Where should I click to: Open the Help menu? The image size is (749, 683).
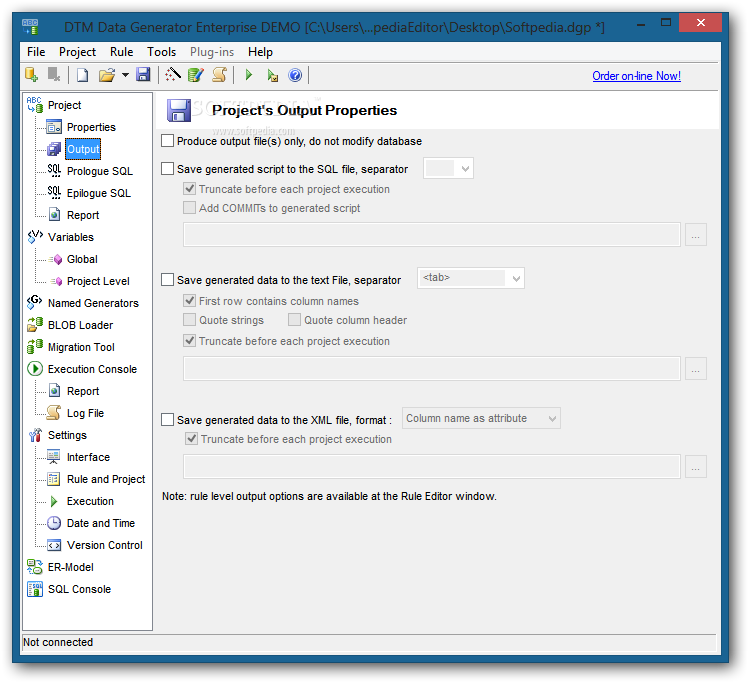(260, 52)
